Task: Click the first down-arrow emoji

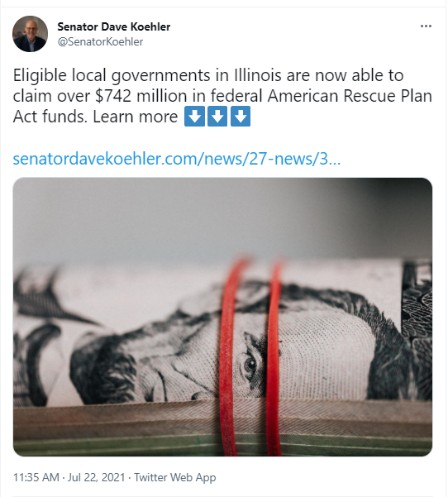Action: point(194,117)
